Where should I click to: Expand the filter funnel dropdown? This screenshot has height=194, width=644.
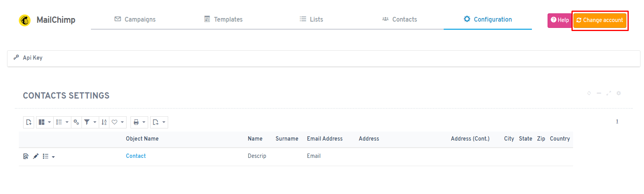(x=90, y=122)
